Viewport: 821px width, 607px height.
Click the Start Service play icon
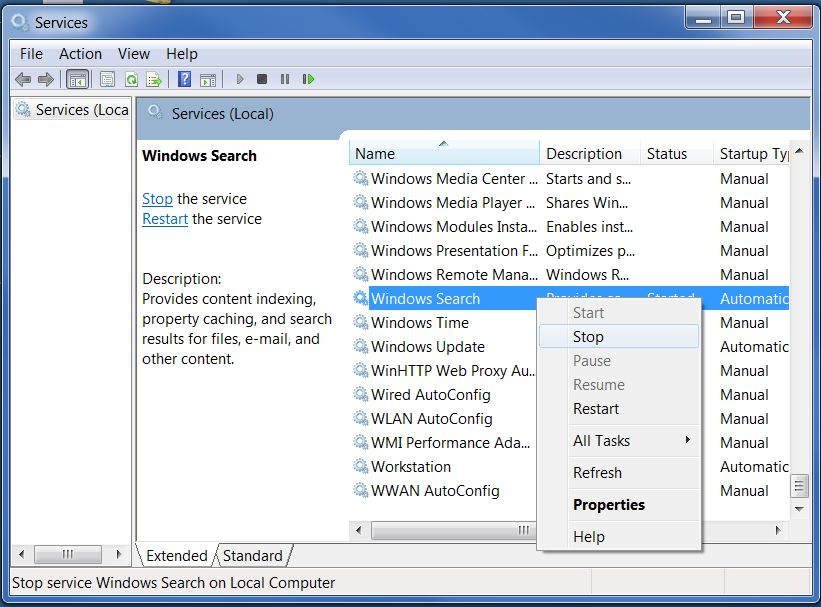coord(240,79)
